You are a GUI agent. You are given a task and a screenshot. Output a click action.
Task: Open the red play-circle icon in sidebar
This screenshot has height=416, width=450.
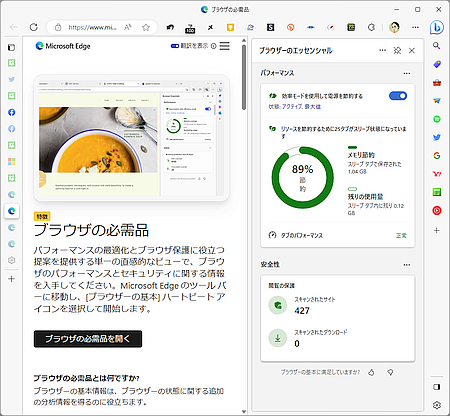437,210
